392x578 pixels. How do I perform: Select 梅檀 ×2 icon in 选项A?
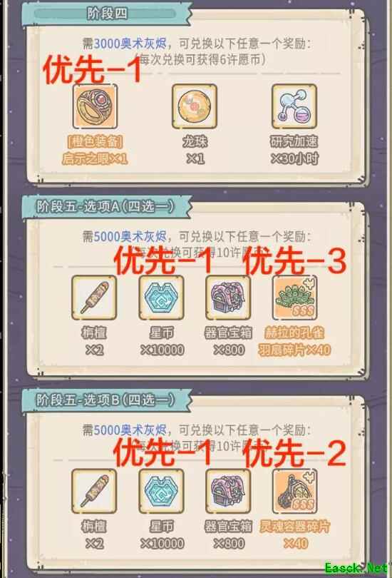click(94, 298)
